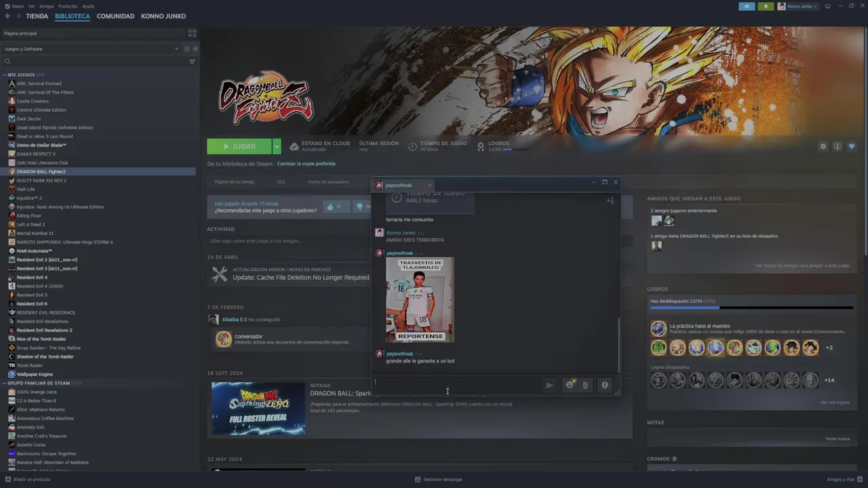Viewport: 868px width, 488px height.
Task: Open the Steam menu
Action: tap(15, 6)
